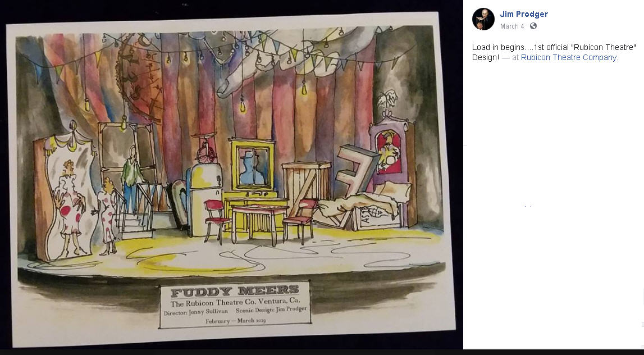Open the March 4 post timestamp
Viewport: 644px width, 355px height.
[512, 26]
